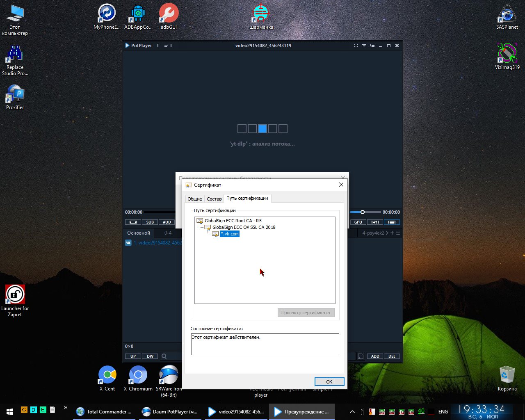Click the PotPlayer fullscreen icon in title bar
Screen dimensions: 525x420
pos(356,46)
